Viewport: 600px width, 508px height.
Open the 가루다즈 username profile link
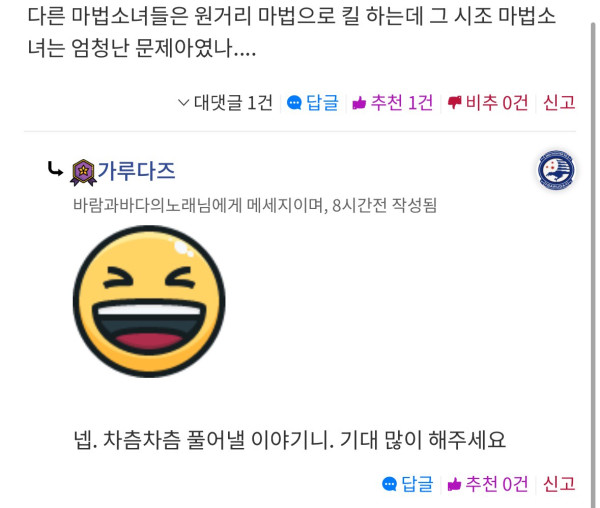pos(136,171)
